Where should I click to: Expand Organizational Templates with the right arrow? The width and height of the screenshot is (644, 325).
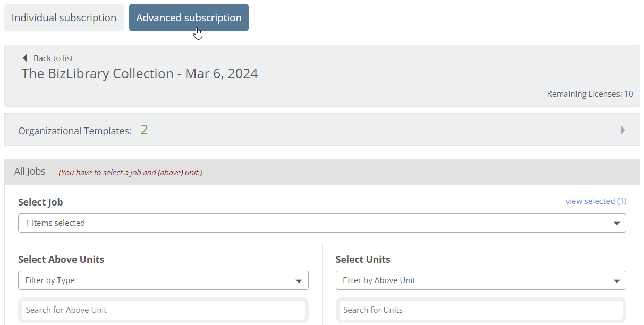[x=623, y=130]
